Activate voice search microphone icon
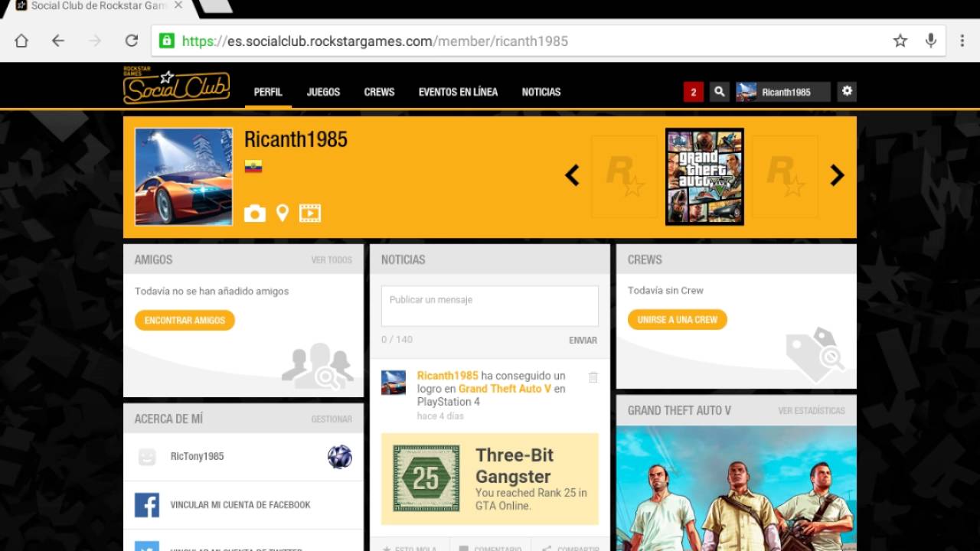Viewport: 980px width, 551px height. 931,41
